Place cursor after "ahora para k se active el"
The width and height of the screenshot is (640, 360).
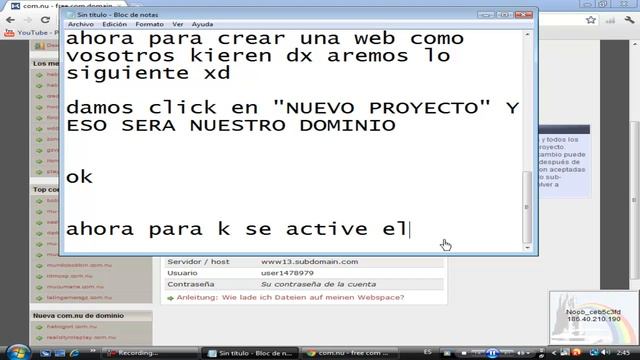click(409, 229)
